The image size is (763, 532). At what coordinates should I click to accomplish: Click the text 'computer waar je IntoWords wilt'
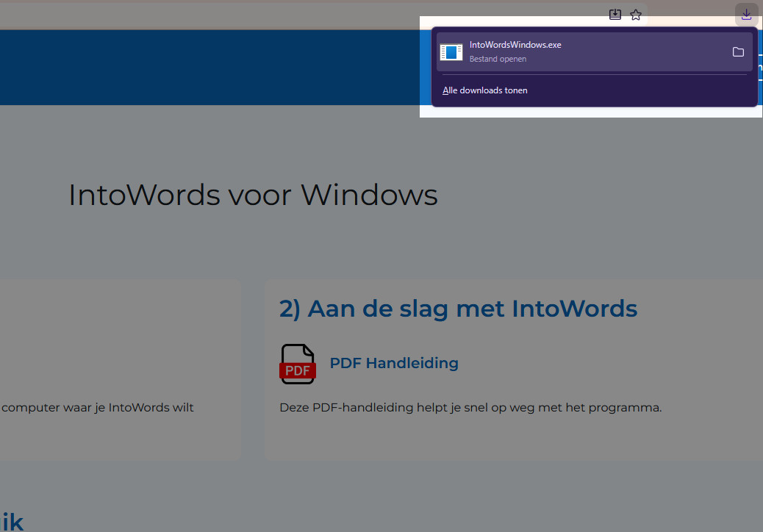(x=97, y=408)
